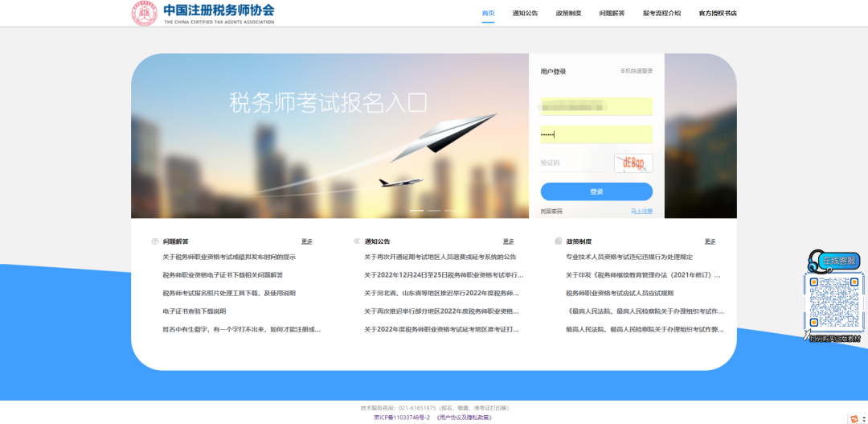The image size is (868, 424).
Task: Open 关于税务师职业资格考试成绩拟发布时间的提示
Action: click(x=229, y=257)
